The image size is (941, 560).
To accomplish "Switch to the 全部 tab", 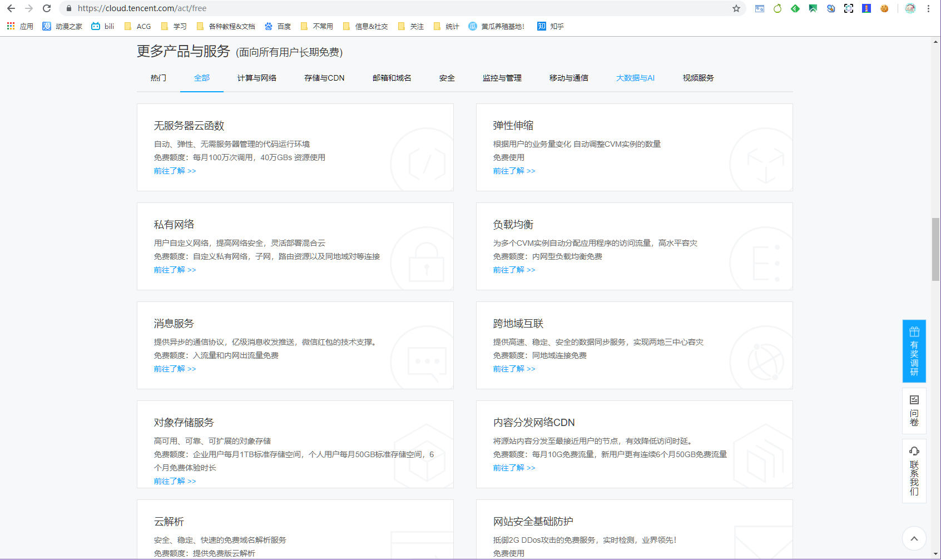I will [x=202, y=78].
